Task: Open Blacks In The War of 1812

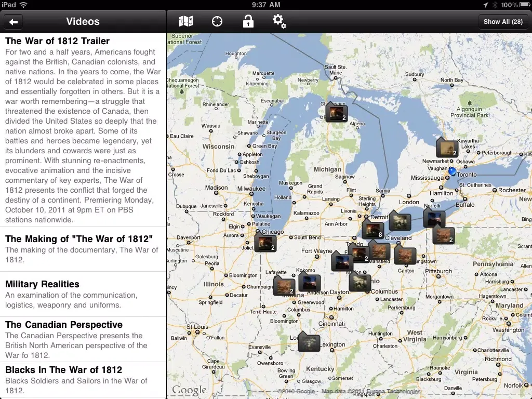Action: (83, 380)
